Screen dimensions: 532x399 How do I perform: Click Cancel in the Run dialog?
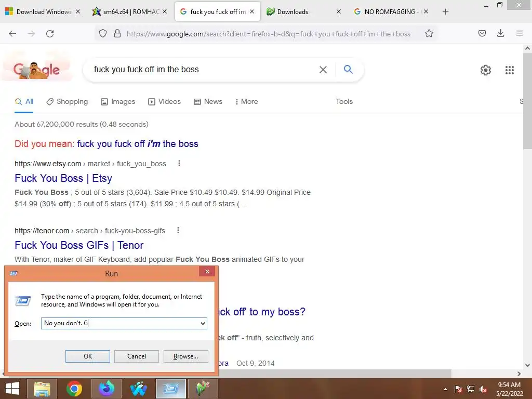pyautogui.click(x=137, y=356)
